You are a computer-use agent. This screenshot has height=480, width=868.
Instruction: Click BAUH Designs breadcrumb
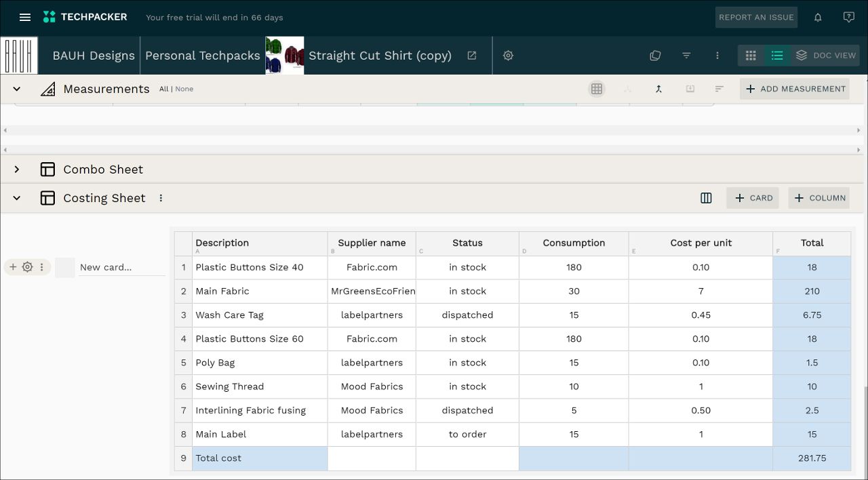tap(94, 56)
